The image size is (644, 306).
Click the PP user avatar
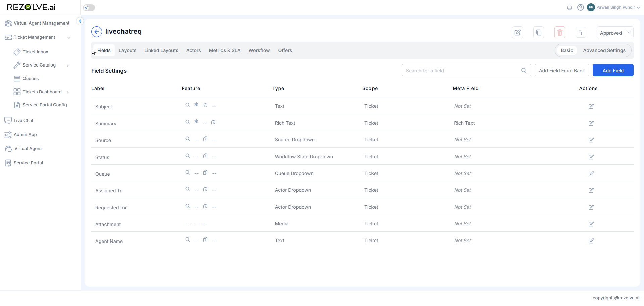click(591, 7)
